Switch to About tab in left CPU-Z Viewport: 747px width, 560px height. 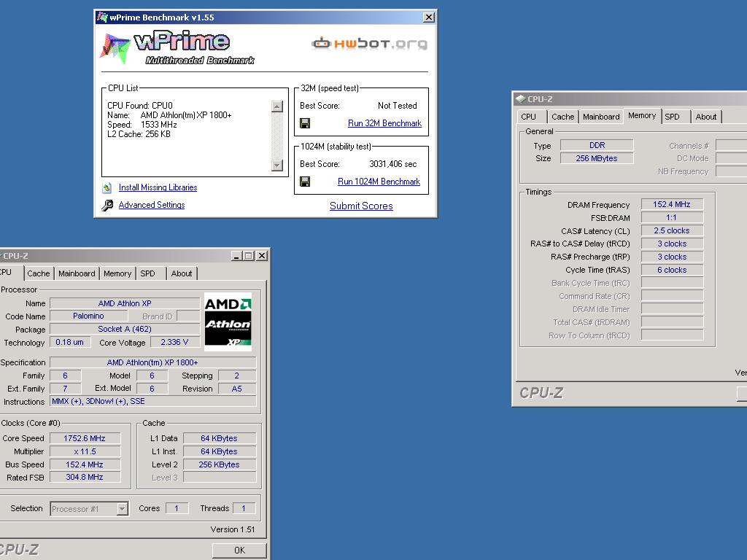pos(182,273)
